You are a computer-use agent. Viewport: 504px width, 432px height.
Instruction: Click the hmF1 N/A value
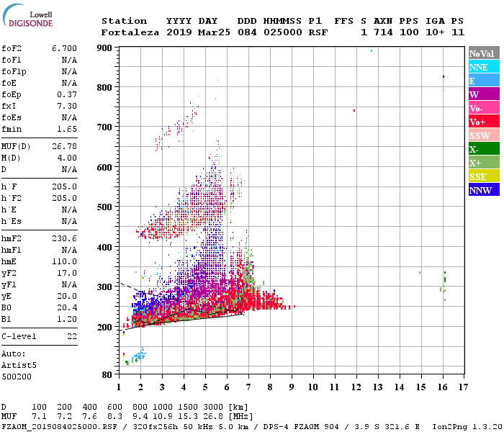click(69, 250)
